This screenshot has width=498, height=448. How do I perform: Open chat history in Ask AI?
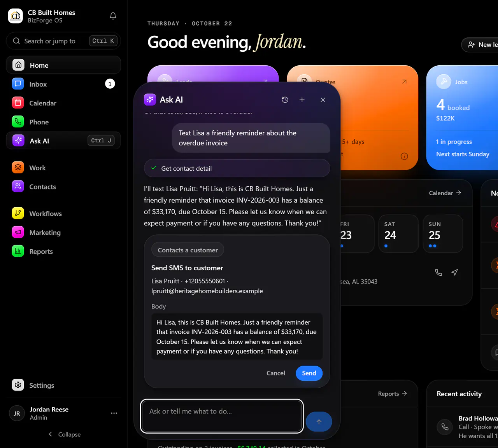[x=285, y=100]
